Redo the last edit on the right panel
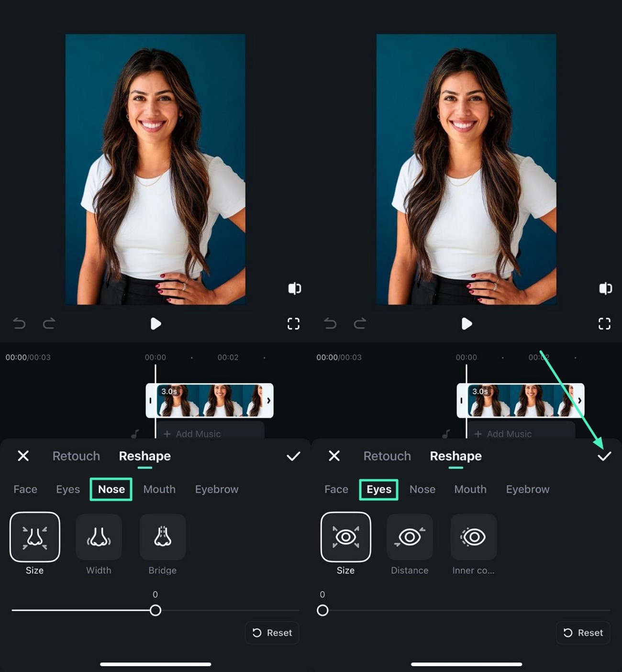 click(x=360, y=324)
